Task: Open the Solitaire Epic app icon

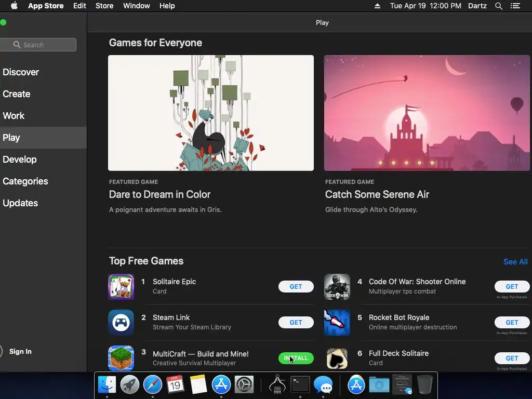Action: click(121, 287)
